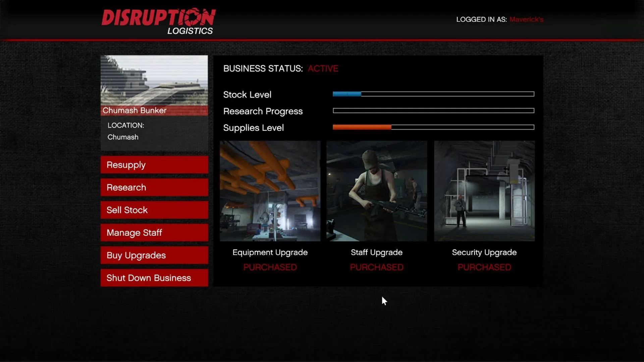This screenshot has width=644, height=362.
Task: Click the Business Status ACTIVE indicator
Action: click(x=323, y=68)
